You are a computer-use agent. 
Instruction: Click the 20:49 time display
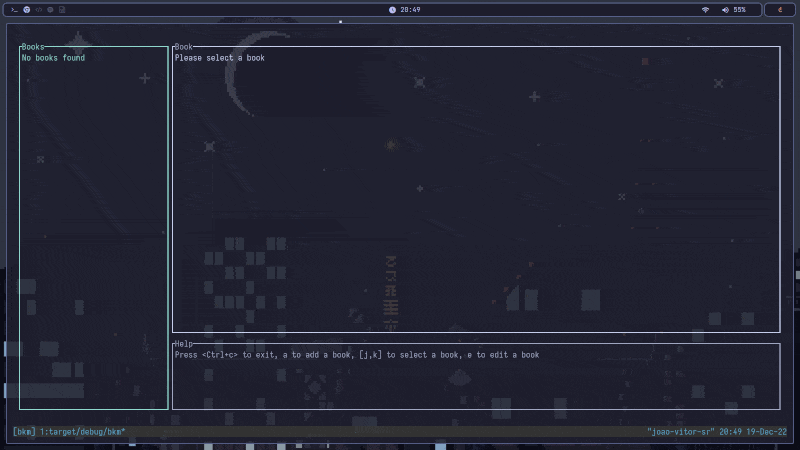(410, 10)
